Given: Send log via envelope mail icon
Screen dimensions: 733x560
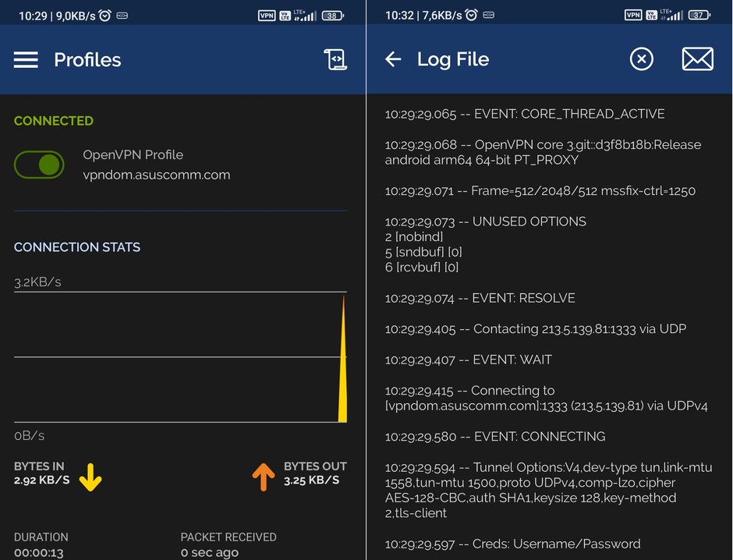Looking at the screenshot, I should click(697, 59).
